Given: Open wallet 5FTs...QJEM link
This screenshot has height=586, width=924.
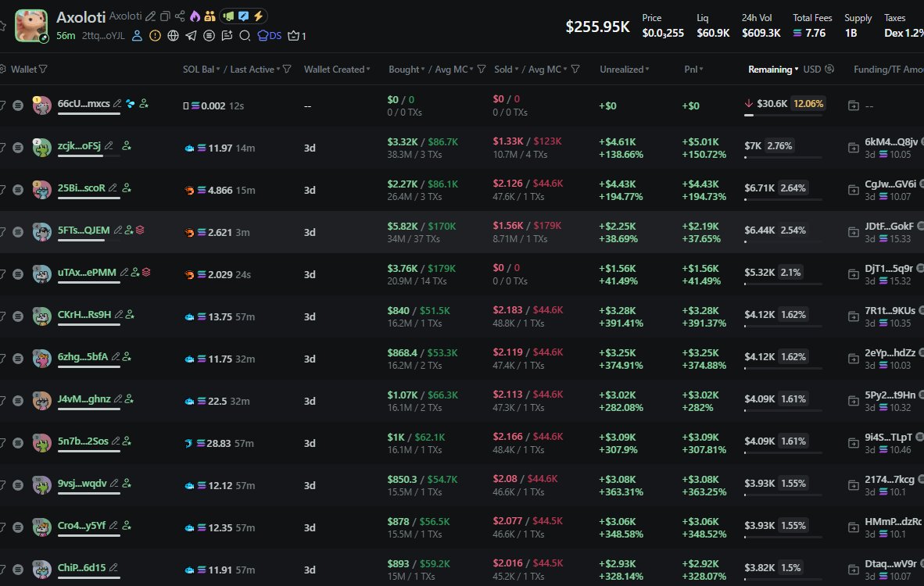Looking at the screenshot, I should point(84,230).
